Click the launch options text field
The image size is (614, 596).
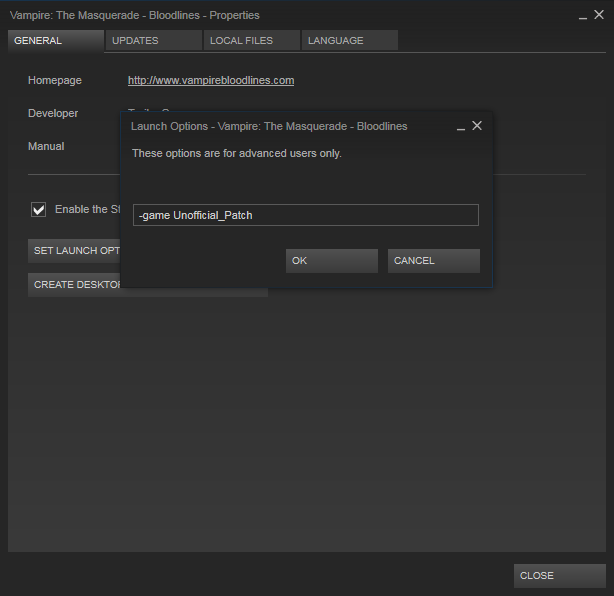tap(306, 215)
